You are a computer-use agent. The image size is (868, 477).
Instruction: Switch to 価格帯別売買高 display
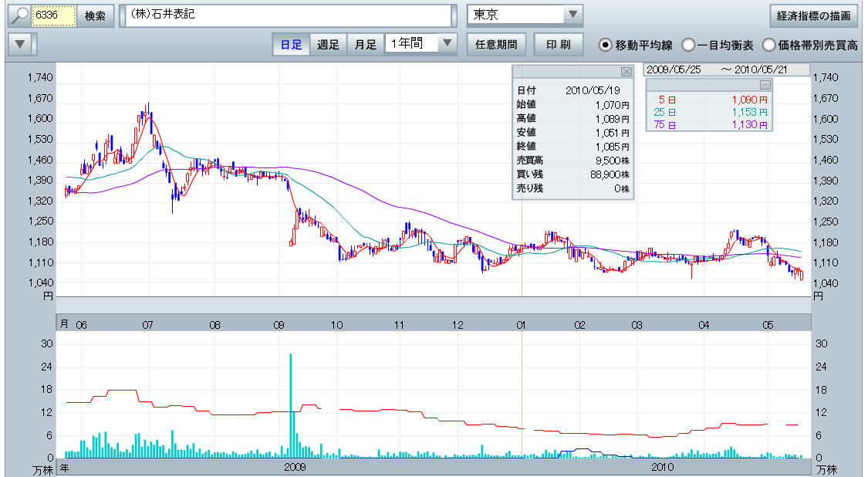click(768, 45)
